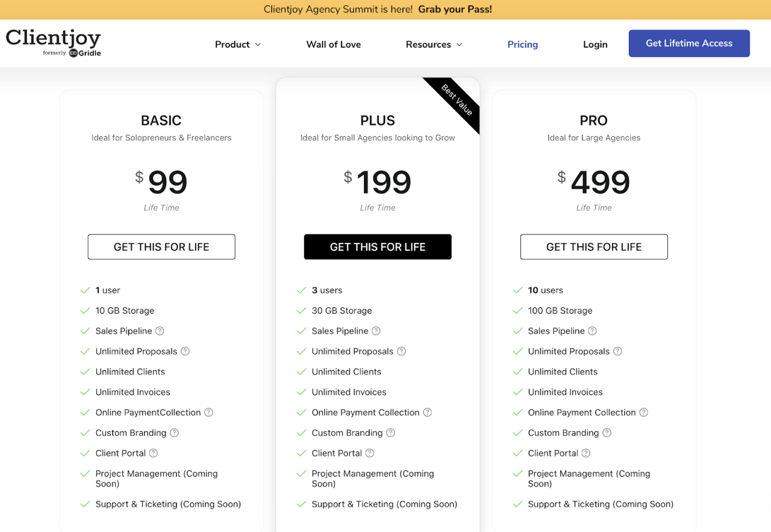Click help icon beside Pro Online Payment Collection
The height and width of the screenshot is (532, 771).
[643, 413]
